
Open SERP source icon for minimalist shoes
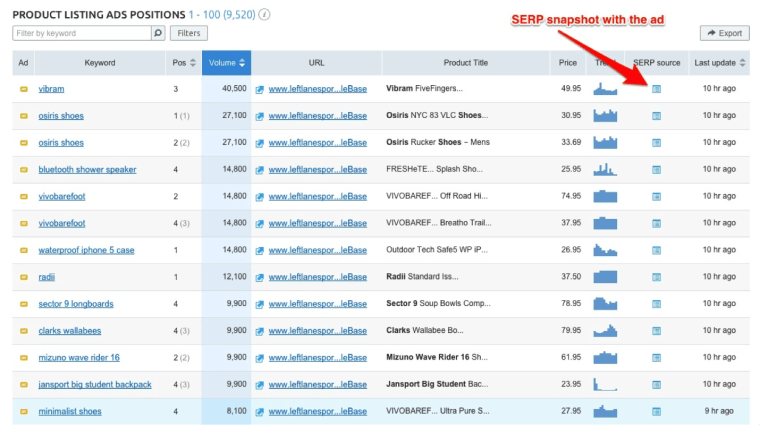656,411
